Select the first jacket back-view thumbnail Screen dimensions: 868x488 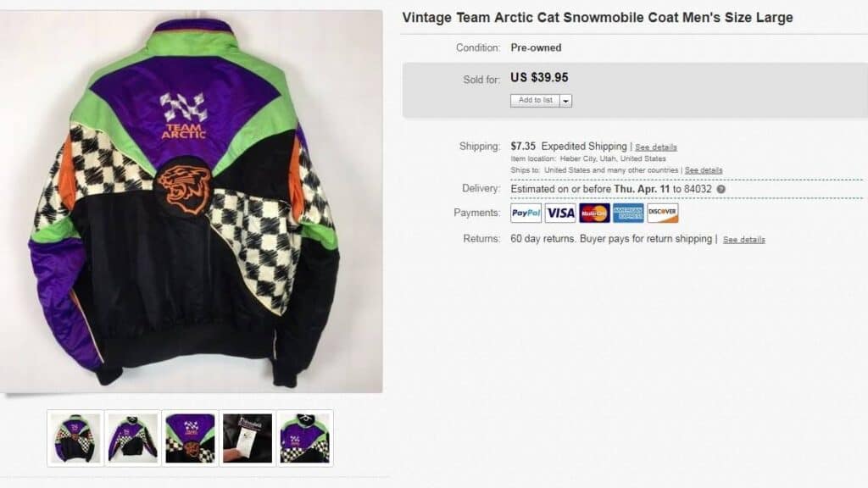[x=75, y=438]
